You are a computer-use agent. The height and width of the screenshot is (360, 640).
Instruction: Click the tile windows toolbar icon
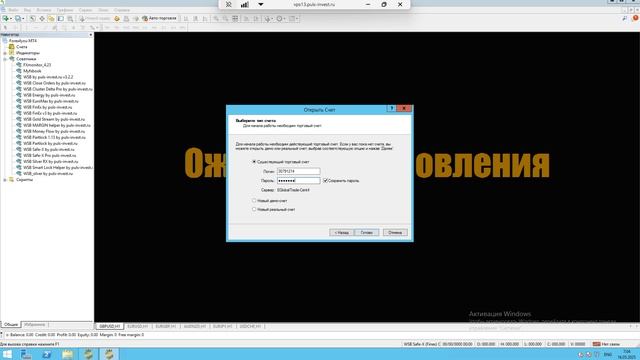click(235, 18)
